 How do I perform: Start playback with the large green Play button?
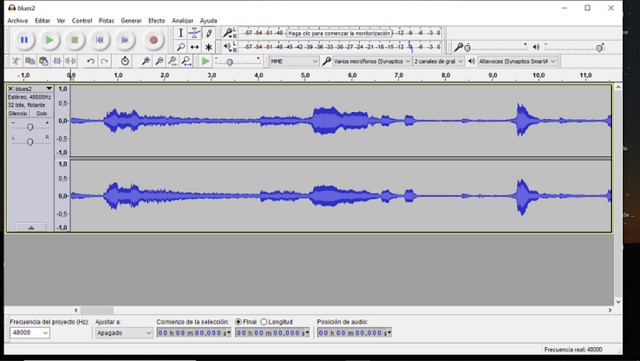(x=49, y=40)
